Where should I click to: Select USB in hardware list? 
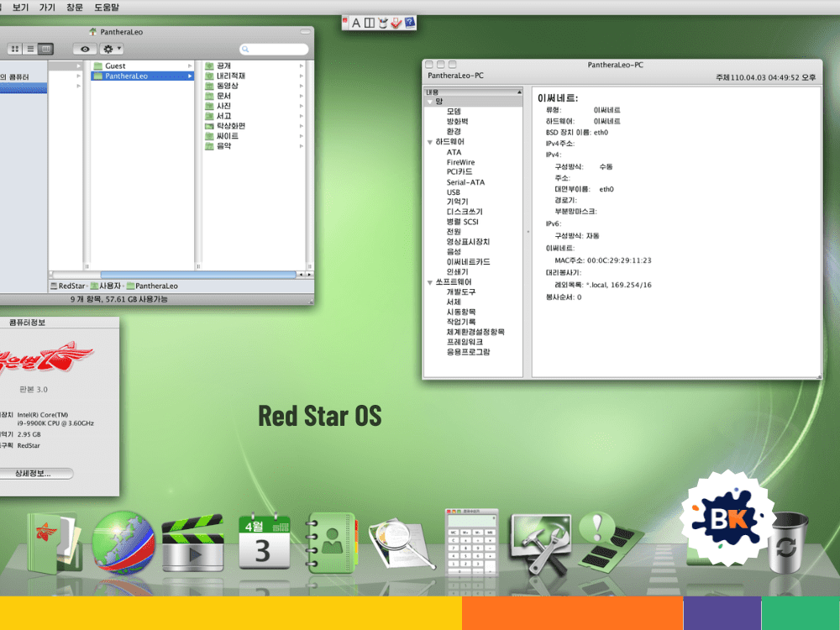pos(454,192)
